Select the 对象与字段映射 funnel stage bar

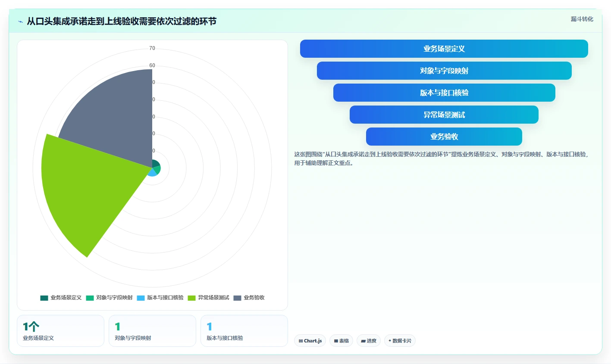click(x=444, y=71)
